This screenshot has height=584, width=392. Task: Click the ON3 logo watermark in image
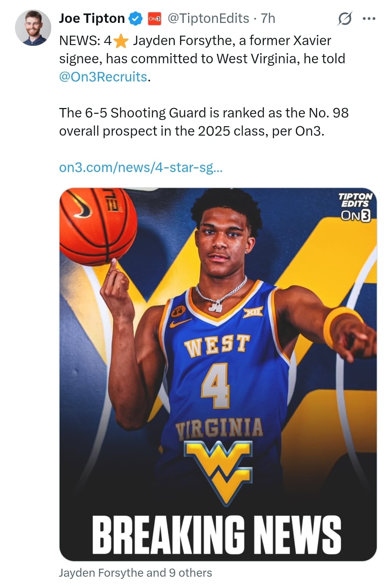pyautogui.click(x=356, y=215)
